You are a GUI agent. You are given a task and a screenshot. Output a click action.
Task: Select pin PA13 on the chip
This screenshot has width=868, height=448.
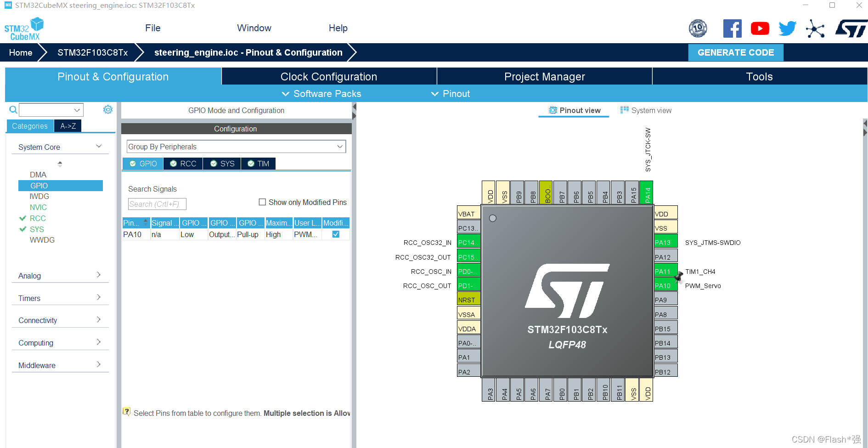pyautogui.click(x=665, y=242)
